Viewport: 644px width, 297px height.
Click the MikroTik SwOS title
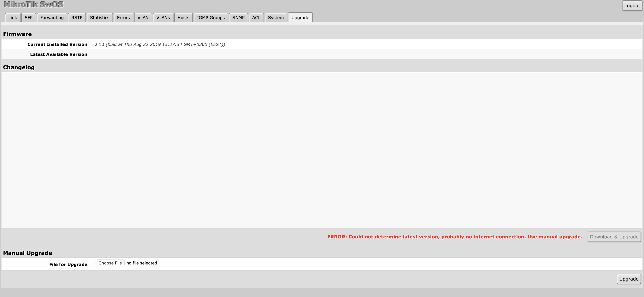click(x=34, y=4)
